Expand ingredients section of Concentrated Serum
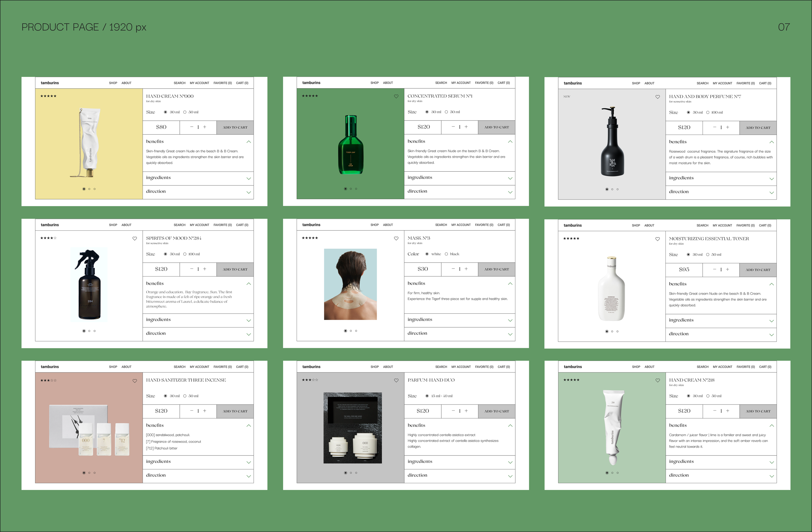 click(510, 178)
